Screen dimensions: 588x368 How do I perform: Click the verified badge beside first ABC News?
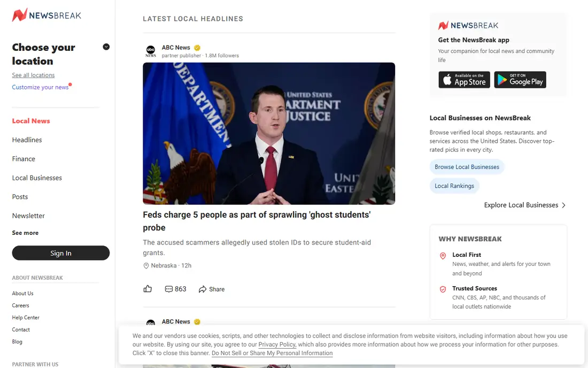(197, 48)
